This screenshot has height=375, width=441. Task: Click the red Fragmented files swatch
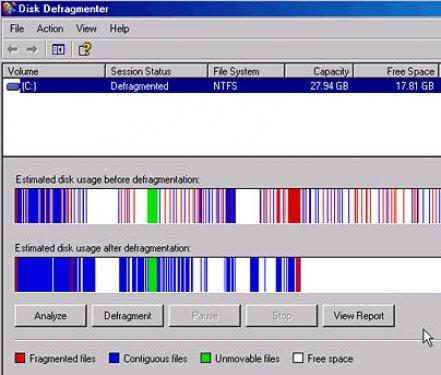click(20, 358)
